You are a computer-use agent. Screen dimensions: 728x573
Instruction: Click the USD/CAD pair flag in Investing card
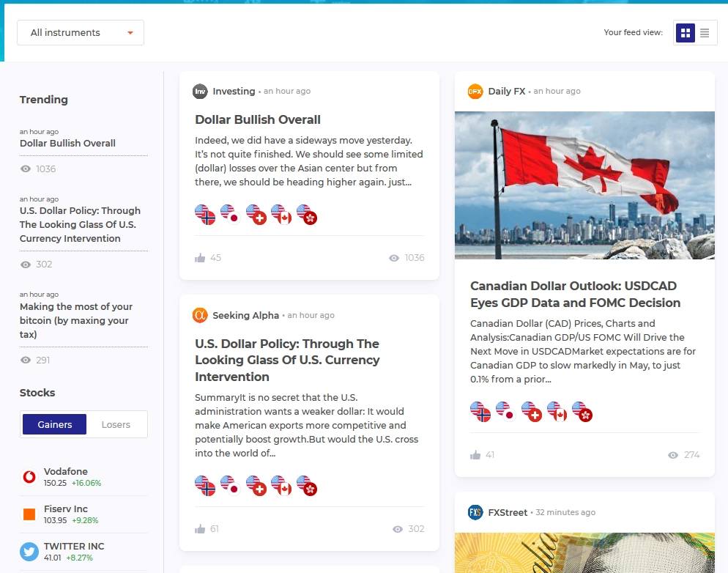281,214
